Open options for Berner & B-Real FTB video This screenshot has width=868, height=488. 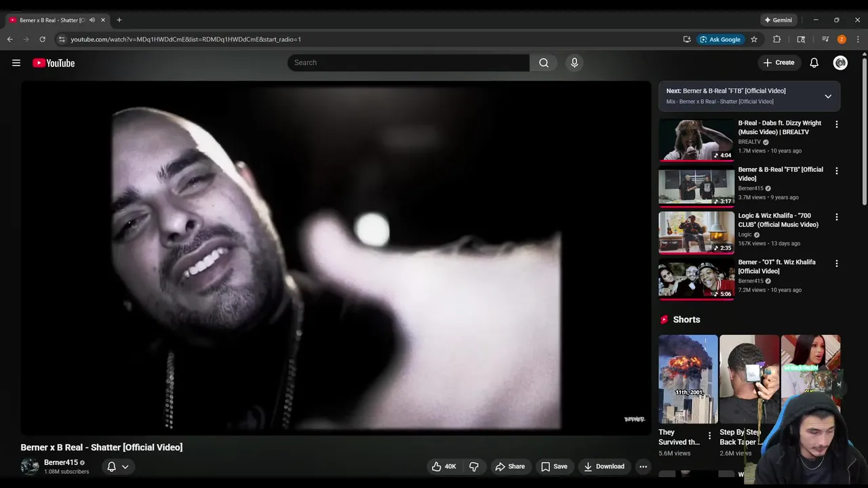[836, 171]
